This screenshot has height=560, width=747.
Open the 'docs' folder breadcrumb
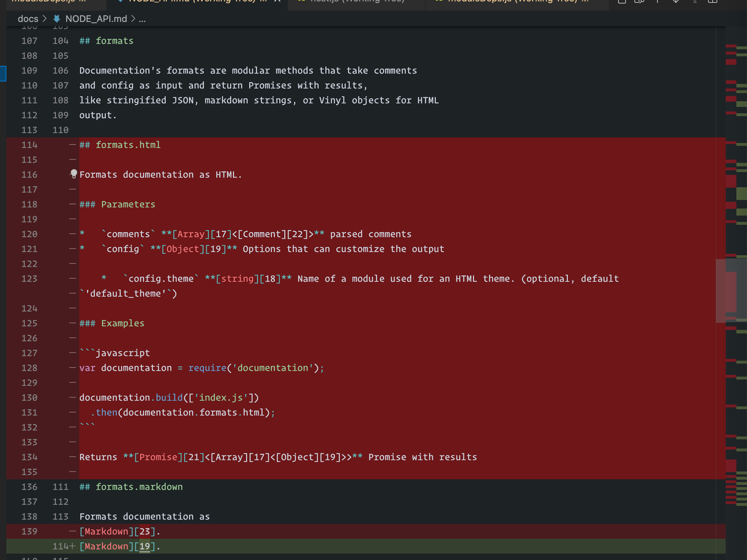click(28, 19)
